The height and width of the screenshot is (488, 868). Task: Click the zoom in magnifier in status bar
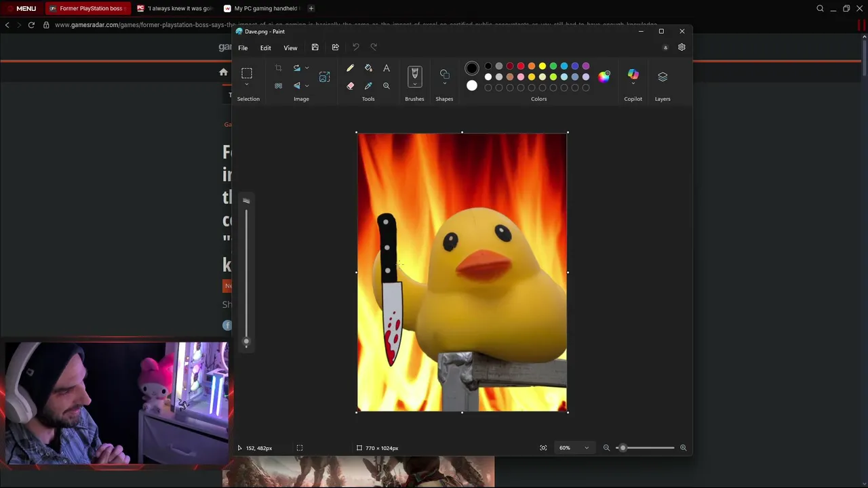(x=683, y=448)
